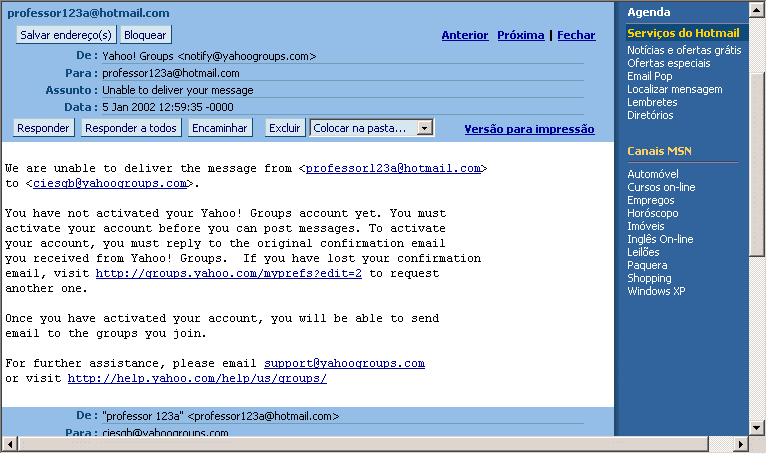This screenshot has width=767, height=454.
Task: Open Localizar mensagem link
Action: point(675,89)
